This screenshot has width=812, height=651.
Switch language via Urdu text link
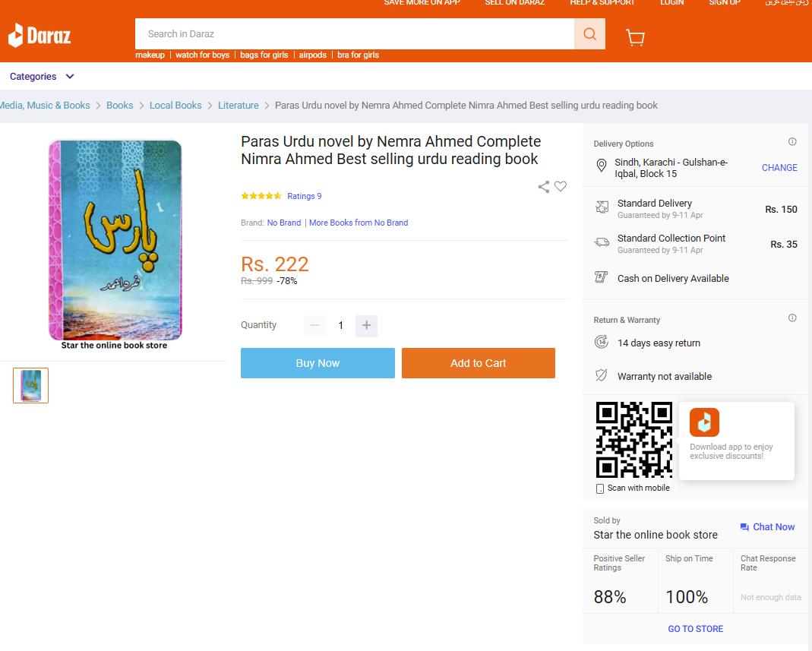click(786, 2)
